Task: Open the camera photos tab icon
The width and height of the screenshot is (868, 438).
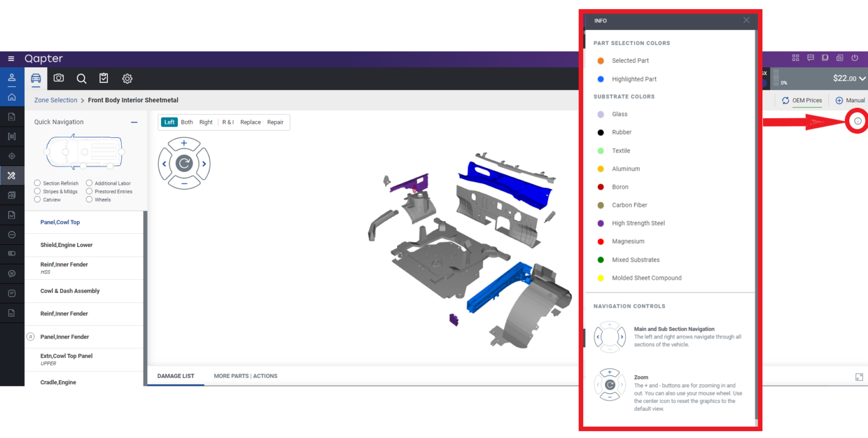Action: coord(59,79)
